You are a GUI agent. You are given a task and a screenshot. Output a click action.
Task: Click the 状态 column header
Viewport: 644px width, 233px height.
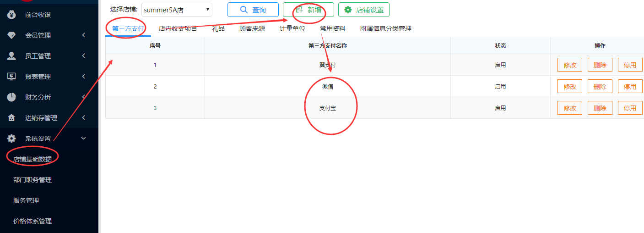(x=500, y=46)
